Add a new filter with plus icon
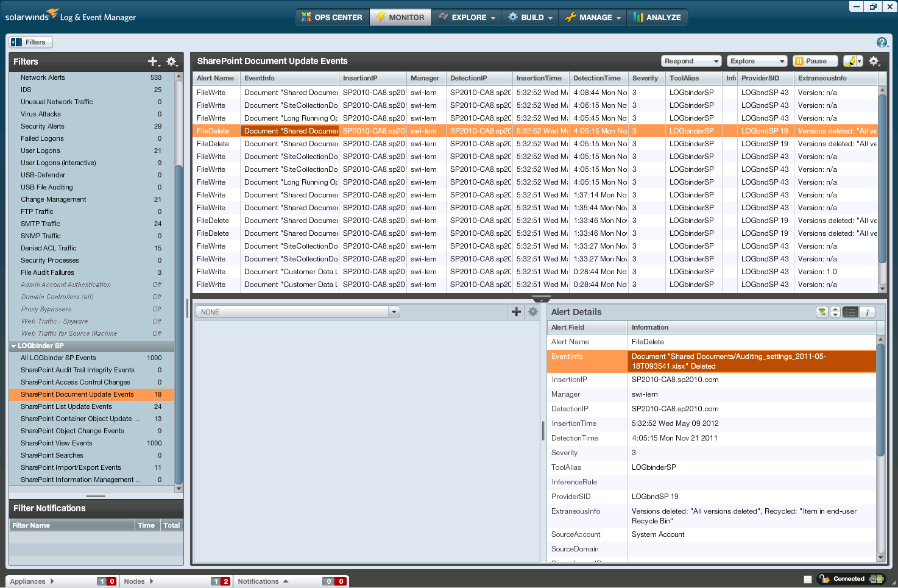The height and width of the screenshot is (588, 898). coord(153,61)
